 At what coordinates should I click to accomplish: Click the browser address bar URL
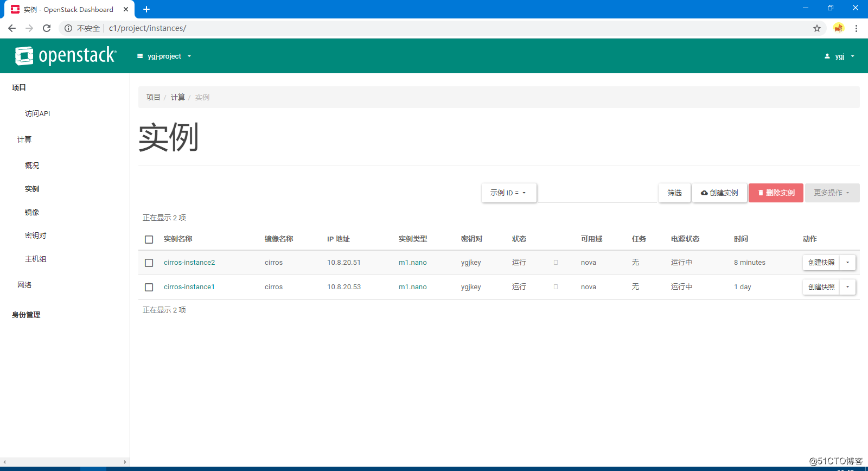coord(148,28)
